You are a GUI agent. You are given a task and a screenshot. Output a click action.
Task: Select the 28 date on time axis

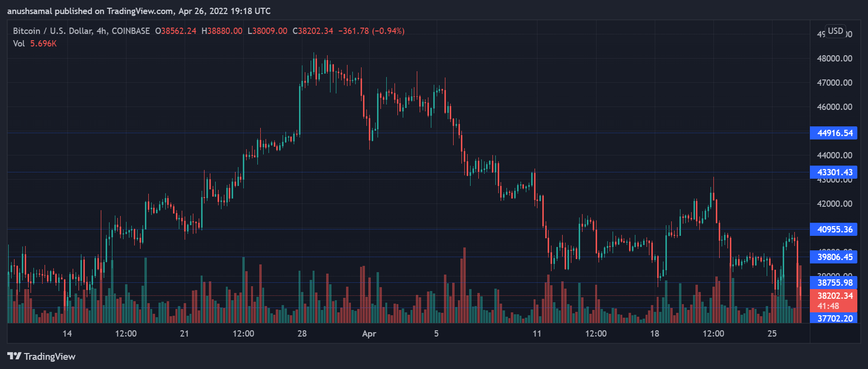click(x=302, y=334)
